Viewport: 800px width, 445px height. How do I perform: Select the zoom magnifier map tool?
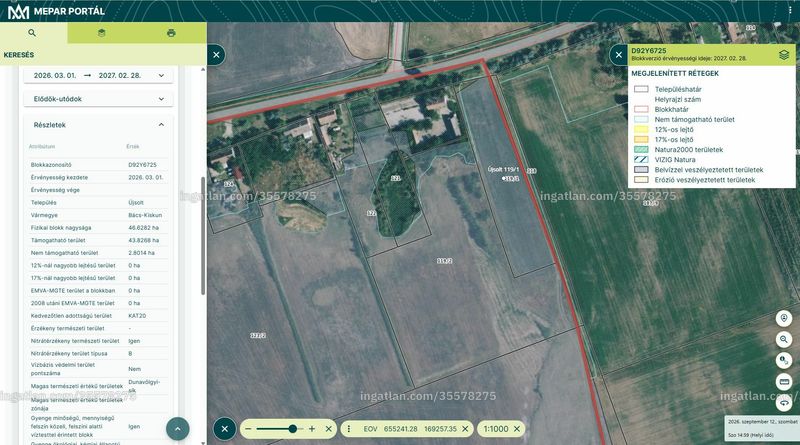784,339
